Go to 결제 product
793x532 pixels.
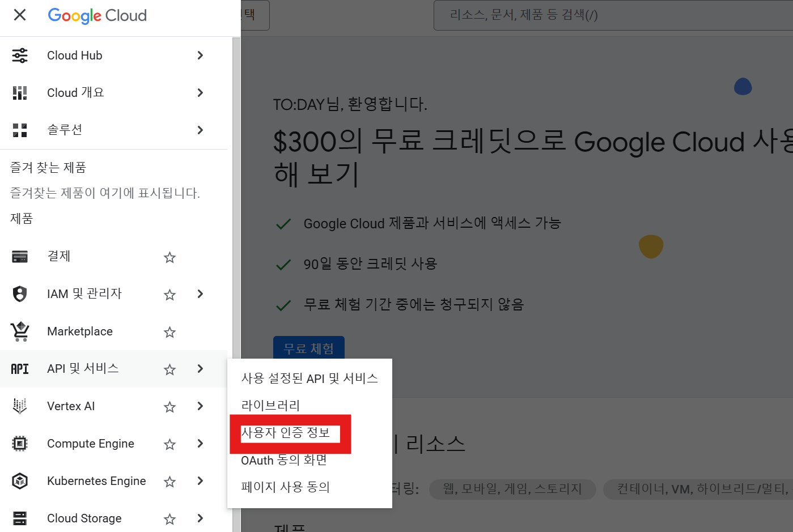tap(113, 257)
